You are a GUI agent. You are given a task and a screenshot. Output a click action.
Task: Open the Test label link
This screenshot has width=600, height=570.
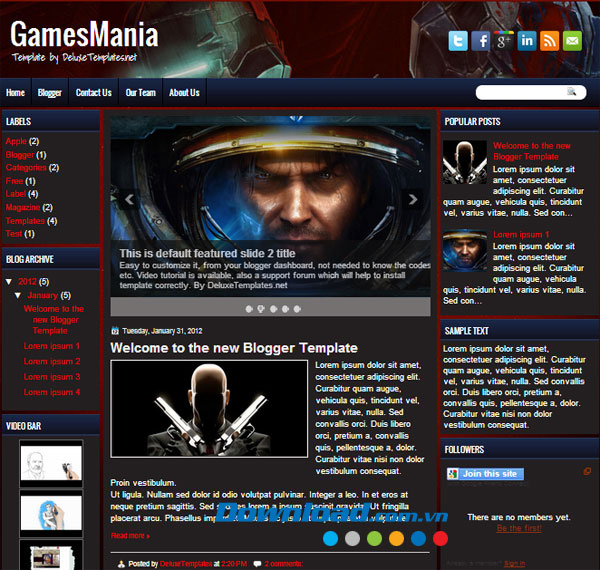point(14,233)
